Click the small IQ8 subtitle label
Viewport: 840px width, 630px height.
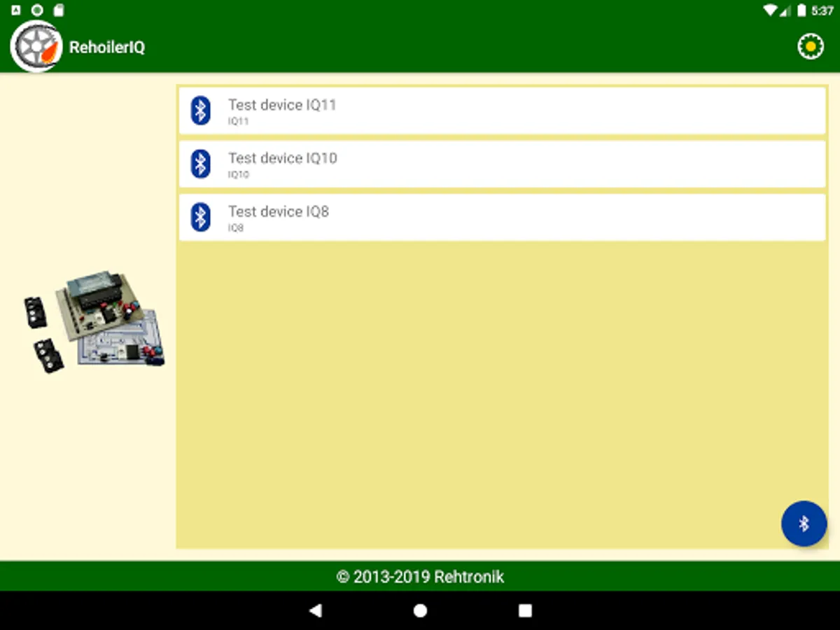coord(236,228)
